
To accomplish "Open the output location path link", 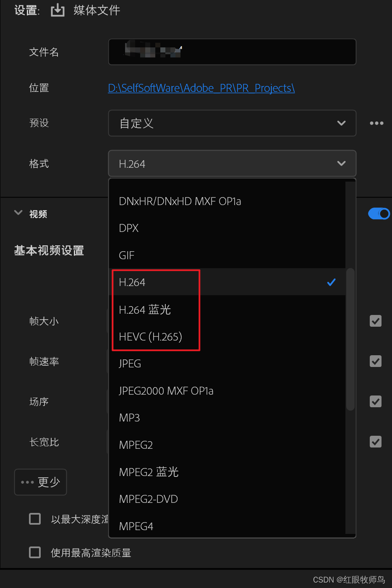I will coord(201,88).
